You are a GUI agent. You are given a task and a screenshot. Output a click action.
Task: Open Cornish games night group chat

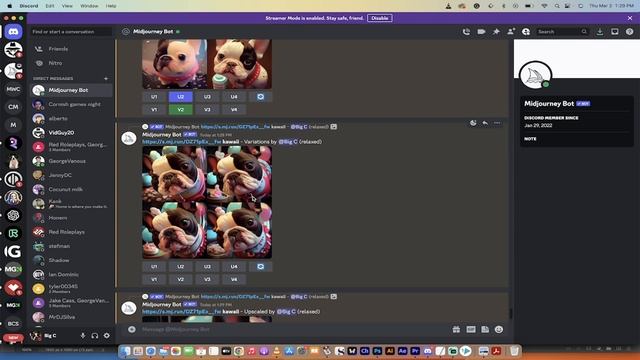(x=71, y=104)
